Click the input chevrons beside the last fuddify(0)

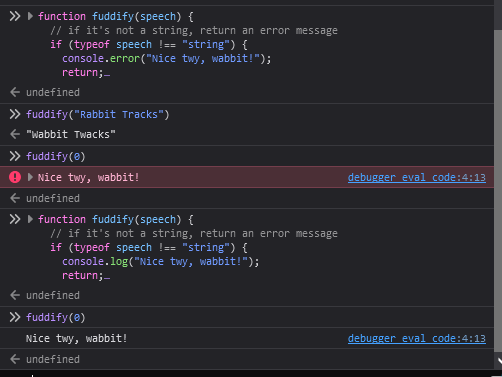coord(15,317)
